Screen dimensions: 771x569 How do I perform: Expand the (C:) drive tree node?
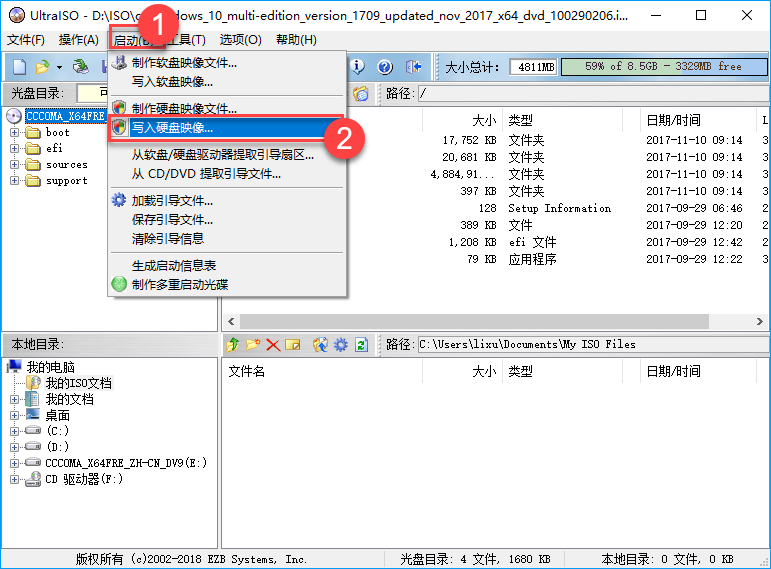pos(14,431)
